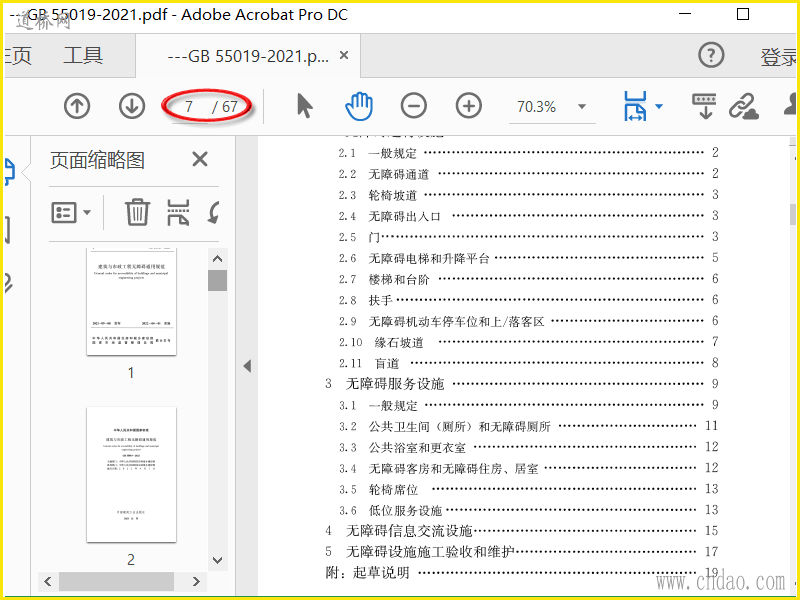Screen dimensions: 800x600
Task: Zoom in with plus button
Action: point(469,106)
